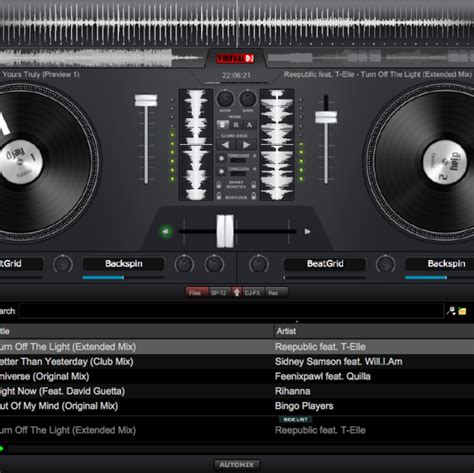474x473 pixels.
Task: Select Reepublic feat. T-Elle highlighted row
Action: pyautogui.click(x=237, y=347)
